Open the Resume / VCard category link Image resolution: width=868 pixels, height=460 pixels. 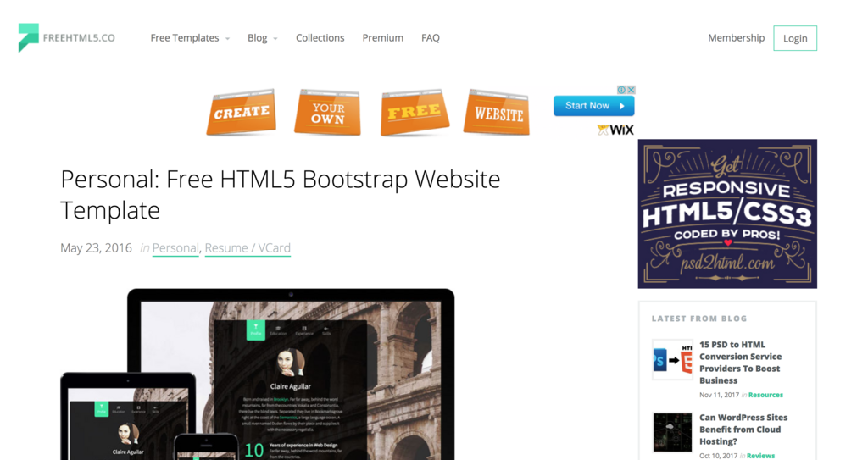coord(248,248)
